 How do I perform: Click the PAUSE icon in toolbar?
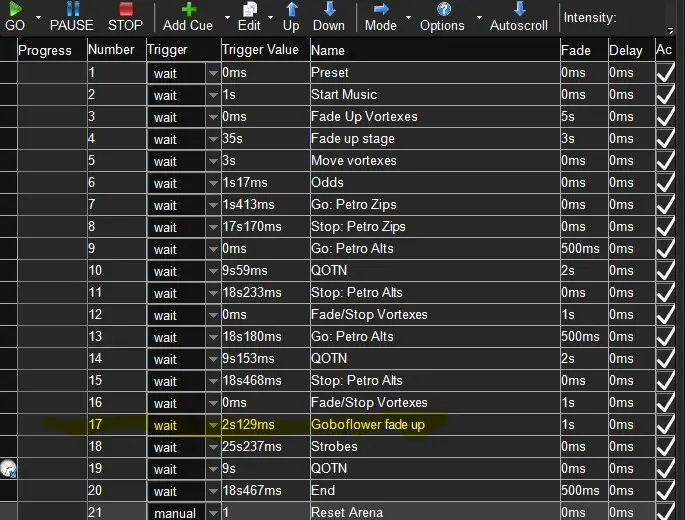coord(71,10)
